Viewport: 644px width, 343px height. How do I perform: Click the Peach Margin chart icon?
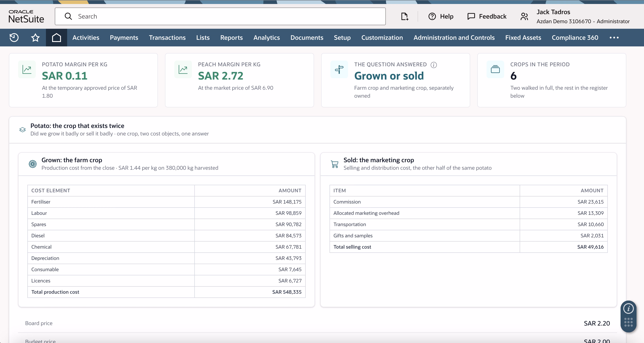pos(183,69)
